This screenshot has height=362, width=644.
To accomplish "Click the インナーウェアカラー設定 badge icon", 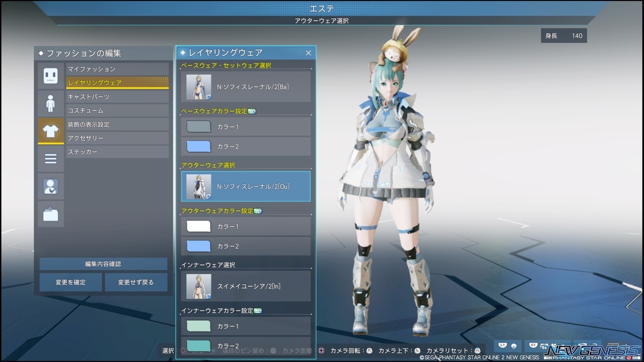I will (x=258, y=311).
